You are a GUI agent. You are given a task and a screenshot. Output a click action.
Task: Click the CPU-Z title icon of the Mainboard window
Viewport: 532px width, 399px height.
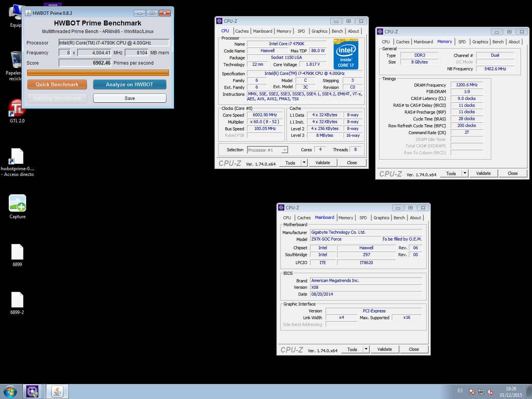pyautogui.click(x=281, y=207)
